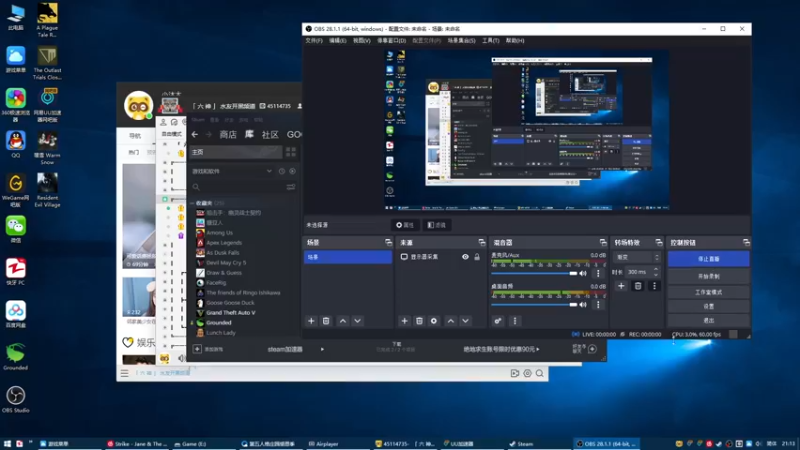The height and width of the screenshot is (450, 800).
Task: Mute 麦克风/Aux speaker icon
Action: pyautogui.click(x=583, y=273)
